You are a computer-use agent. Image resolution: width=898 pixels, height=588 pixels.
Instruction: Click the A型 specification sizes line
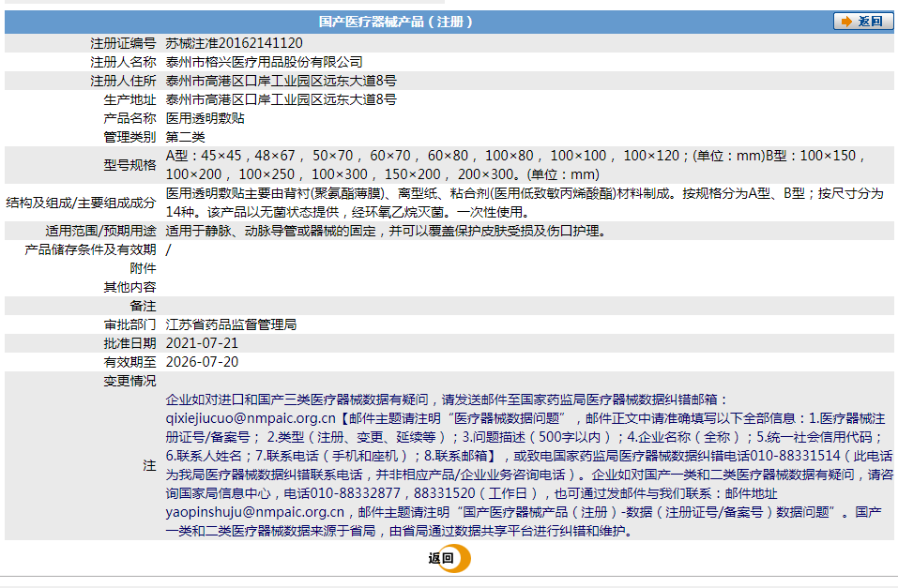pyautogui.click(x=515, y=156)
